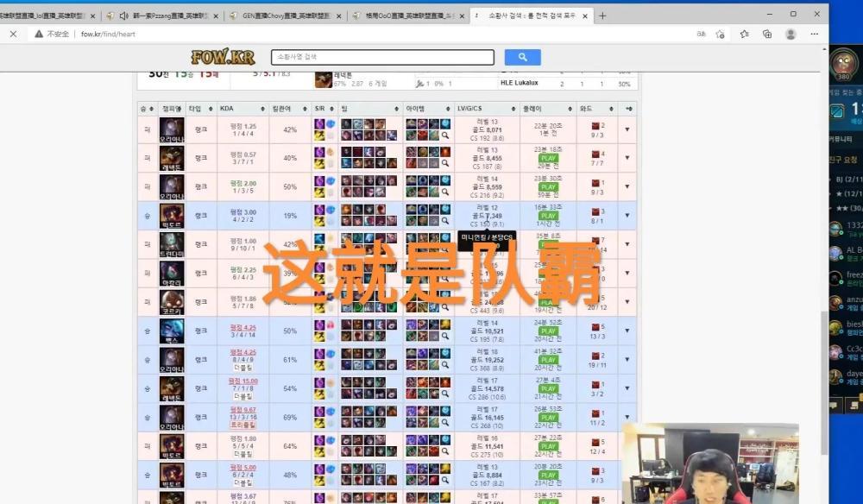
Task: Expand the 벡스 3/4/14 match row arrow
Action: click(x=627, y=331)
